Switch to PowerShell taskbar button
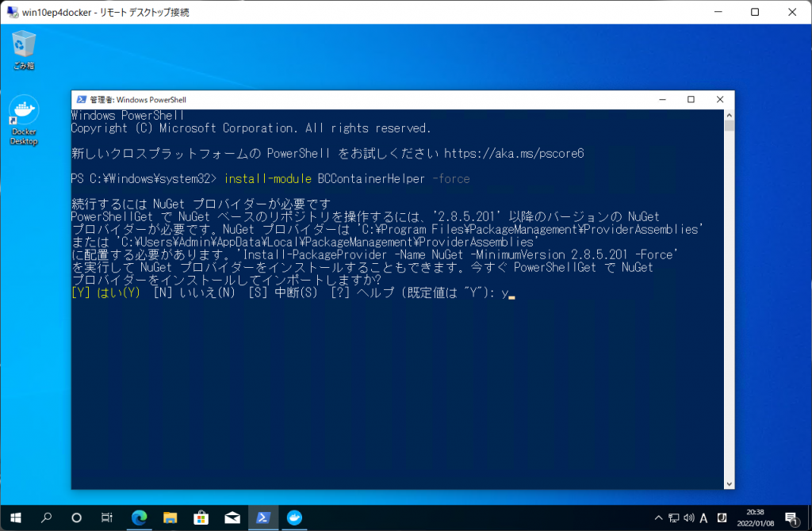 coord(263,518)
